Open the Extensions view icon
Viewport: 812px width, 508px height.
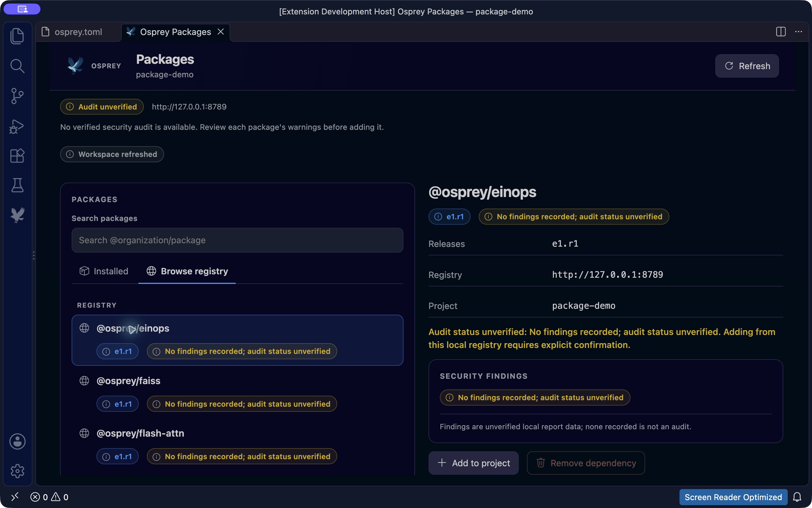point(17,156)
